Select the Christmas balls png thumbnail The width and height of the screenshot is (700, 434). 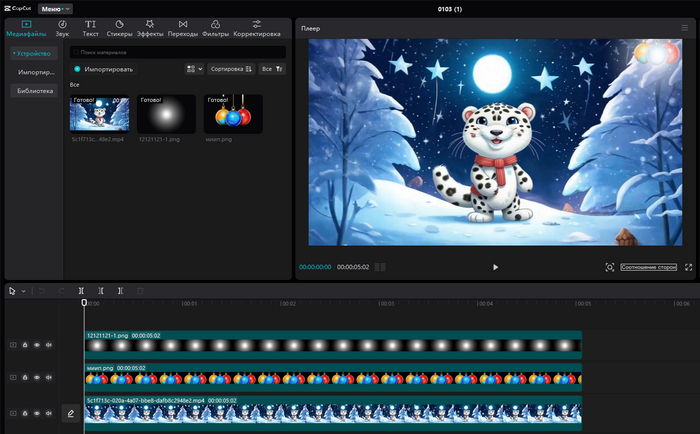point(233,114)
